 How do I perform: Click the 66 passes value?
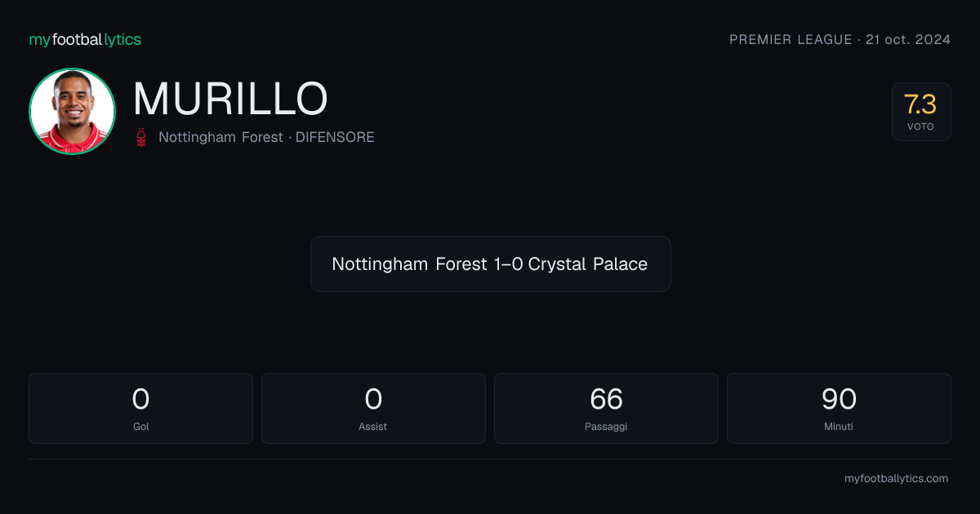[606, 399]
